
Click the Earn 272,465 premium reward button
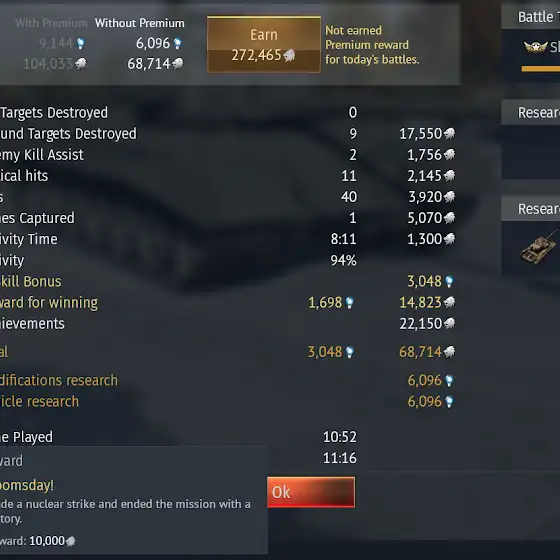coord(264,45)
